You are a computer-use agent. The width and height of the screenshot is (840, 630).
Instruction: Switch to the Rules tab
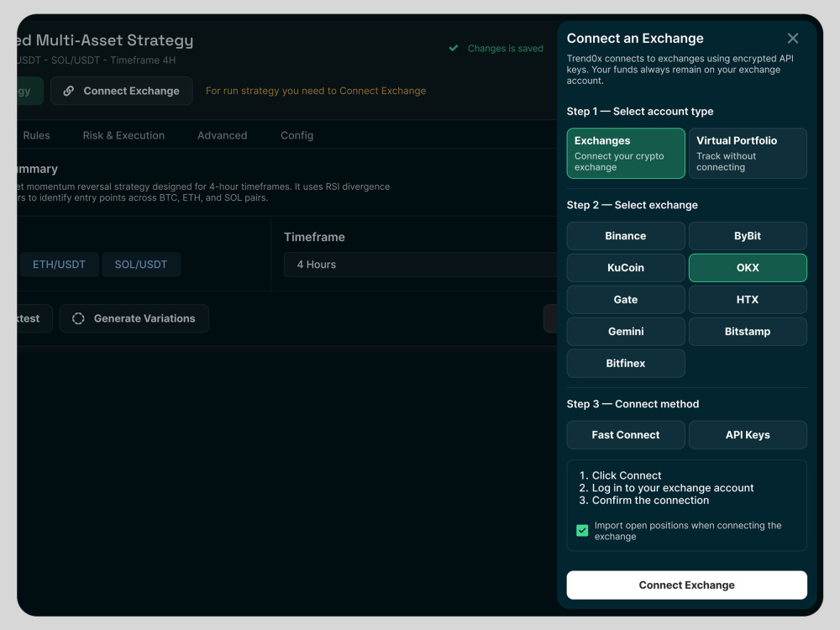[x=36, y=135]
